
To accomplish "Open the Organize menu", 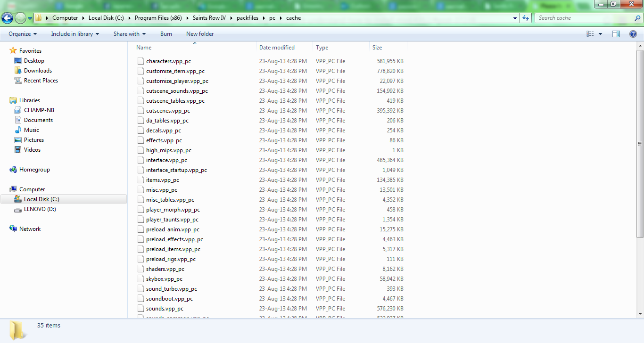I will [x=23, y=34].
